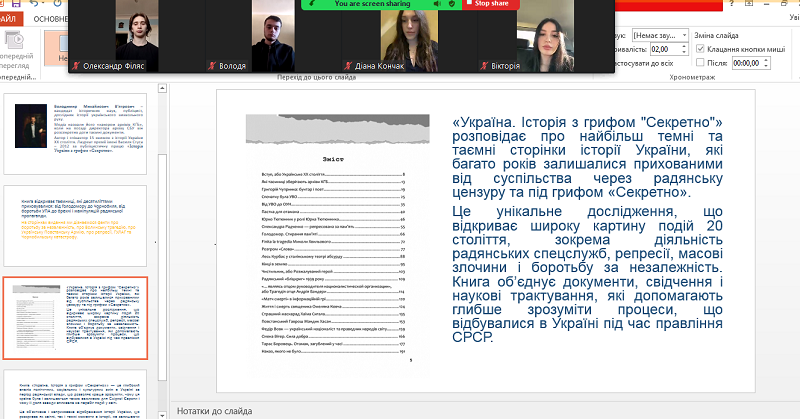Click Володя's muted microphone icon

point(212,65)
